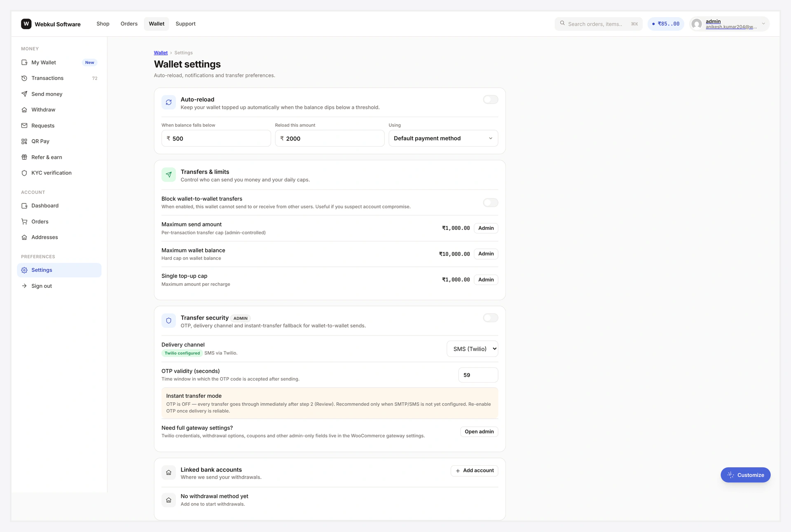The height and width of the screenshot is (532, 791).
Task: Click the ₹85..00 wallet balance pill
Action: pyautogui.click(x=666, y=24)
